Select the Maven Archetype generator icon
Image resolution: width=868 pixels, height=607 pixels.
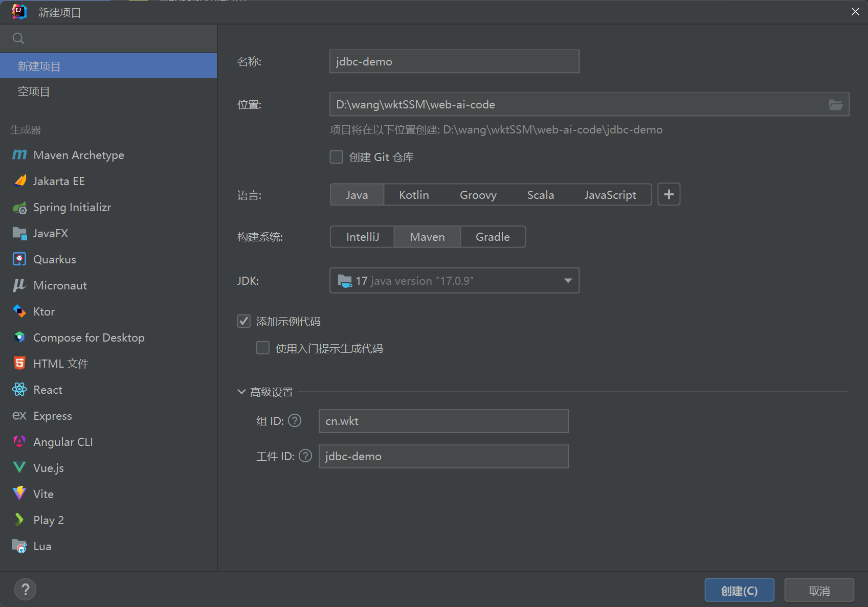coord(19,155)
